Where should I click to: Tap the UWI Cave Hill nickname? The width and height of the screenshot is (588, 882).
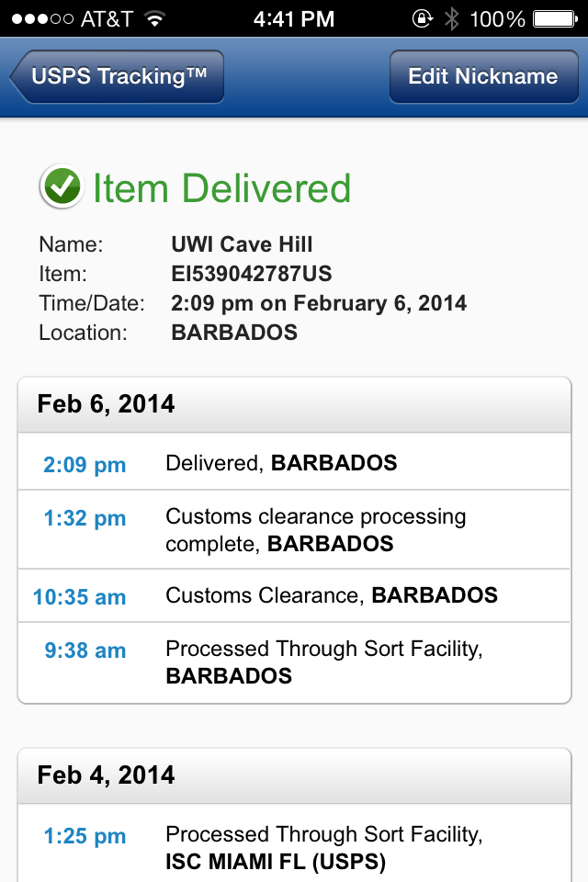click(x=242, y=244)
